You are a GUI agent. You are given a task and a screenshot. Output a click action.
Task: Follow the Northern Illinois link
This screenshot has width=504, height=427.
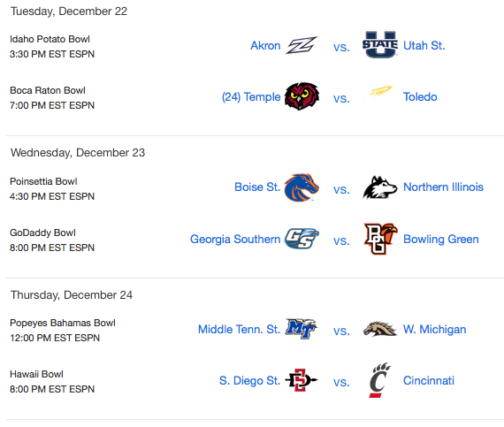(443, 187)
